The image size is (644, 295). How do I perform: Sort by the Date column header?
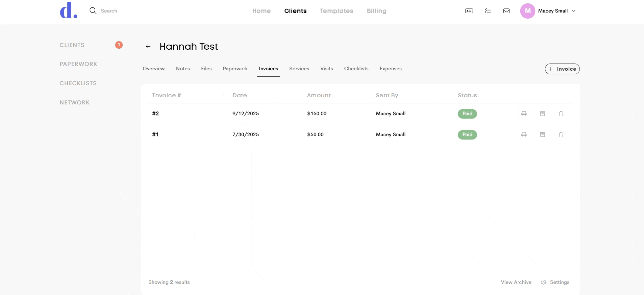pyautogui.click(x=240, y=95)
